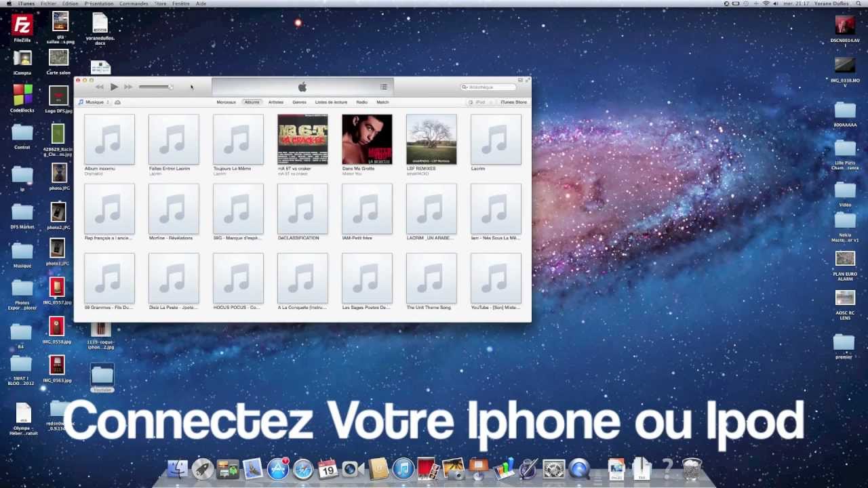The image size is (868, 488).
Task: Adjust the iTunes volume slider
Action: click(156, 87)
